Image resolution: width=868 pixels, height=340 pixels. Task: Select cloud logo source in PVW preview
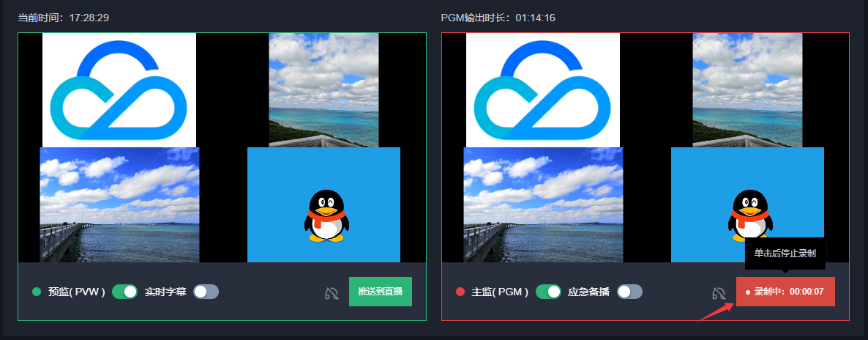[119, 90]
